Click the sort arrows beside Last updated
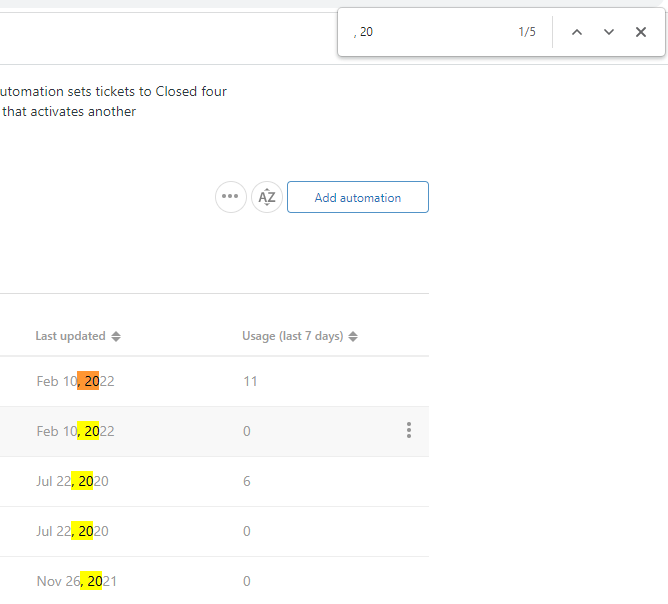Screen dimensions: 668x604 [x=116, y=336]
